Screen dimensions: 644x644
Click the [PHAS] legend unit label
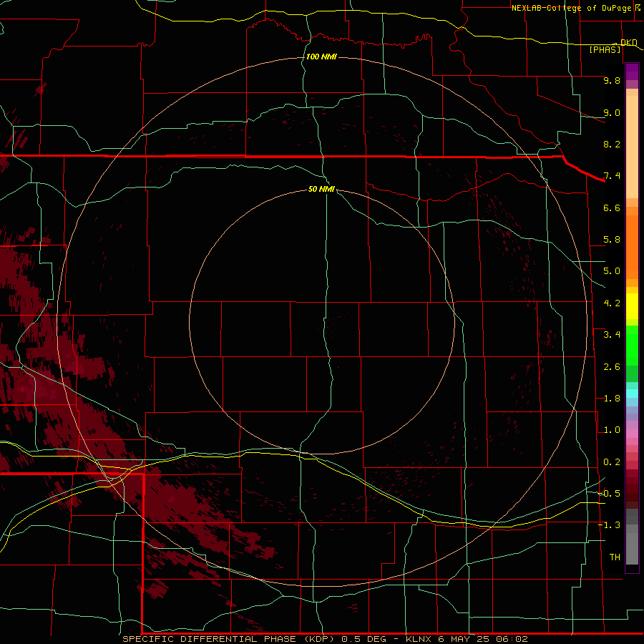[605, 49]
